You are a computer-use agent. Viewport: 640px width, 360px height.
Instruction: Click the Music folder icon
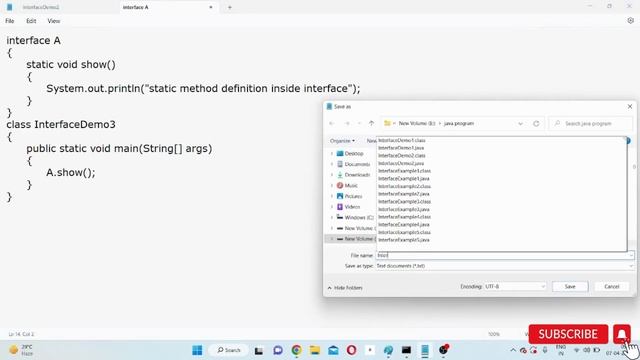click(340, 185)
